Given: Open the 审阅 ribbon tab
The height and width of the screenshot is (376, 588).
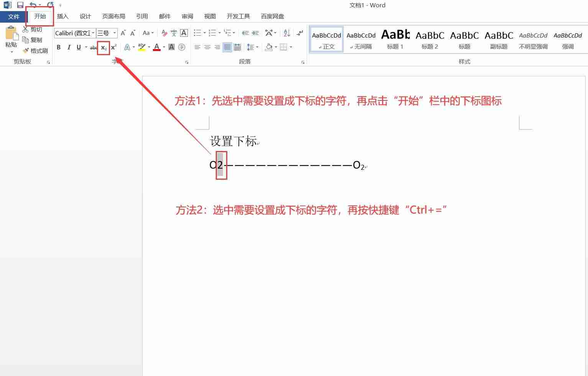Looking at the screenshot, I should point(187,16).
